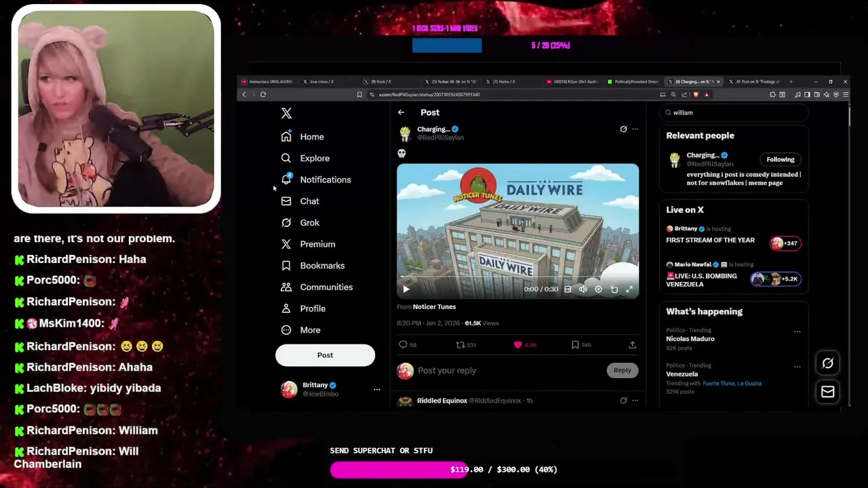The height and width of the screenshot is (488, 868).
Task: Click bookmark icon beside address bar
Action: click(x=359, y=95)
